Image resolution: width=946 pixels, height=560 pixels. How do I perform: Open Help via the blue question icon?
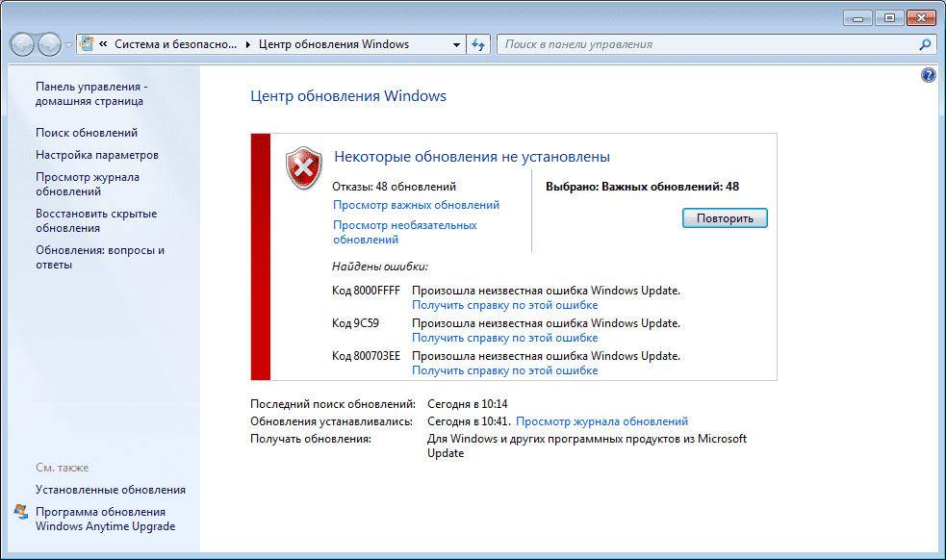pyautogui.click(x=929, y=75)
